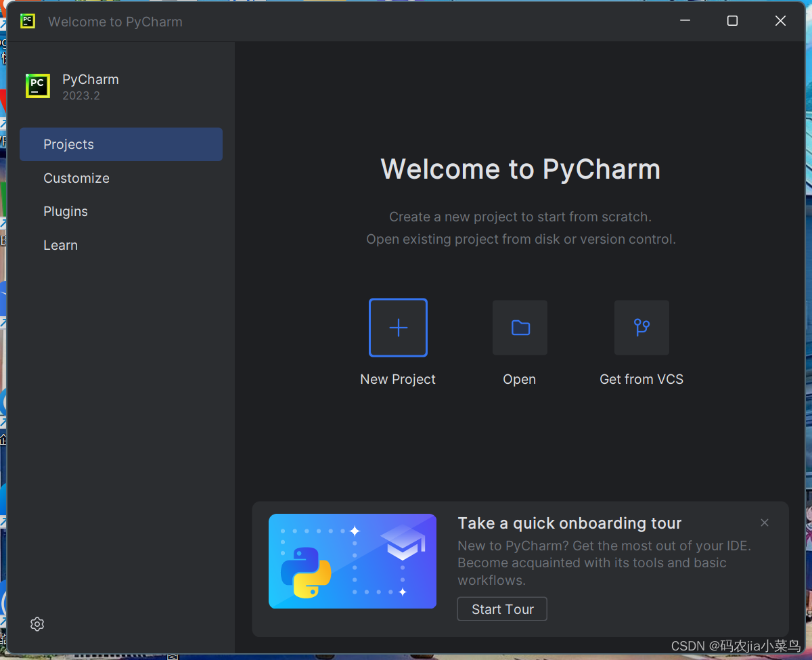Click the Take a quick onboarding tour title
Viewport: 812px width, 660px height.
point(570,523)
